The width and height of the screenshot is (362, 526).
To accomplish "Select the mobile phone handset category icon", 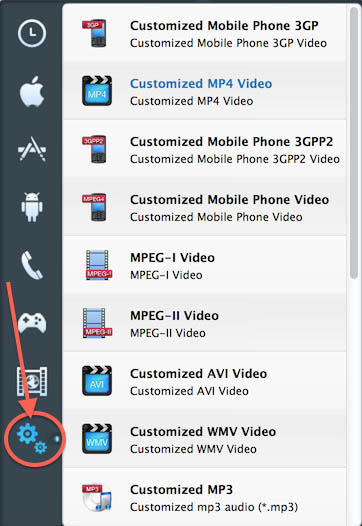I will [32, 265].
